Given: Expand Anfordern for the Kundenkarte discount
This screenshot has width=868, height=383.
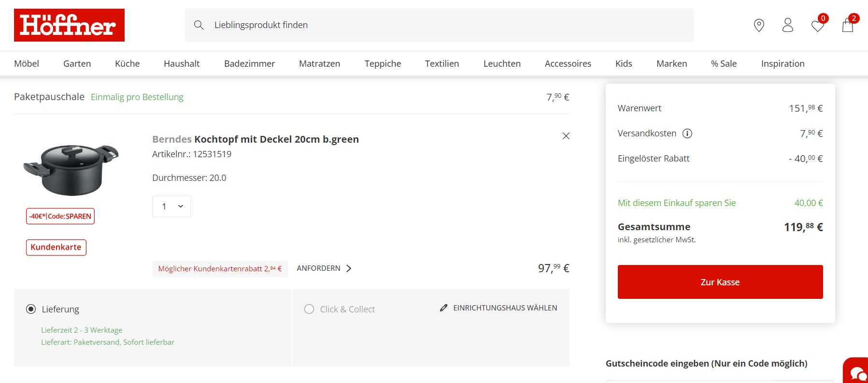Looking at the screenshot, I should point(324,268).
